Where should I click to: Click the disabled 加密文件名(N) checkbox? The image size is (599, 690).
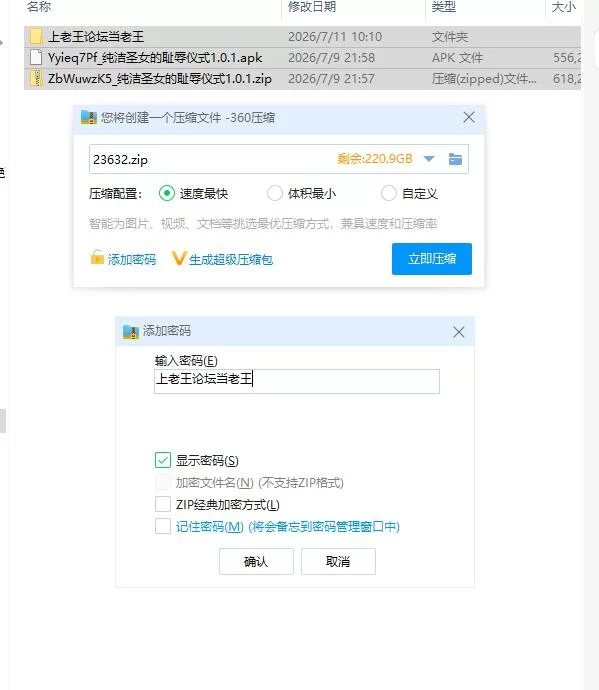pyautogui.click(x=163, y=482)
